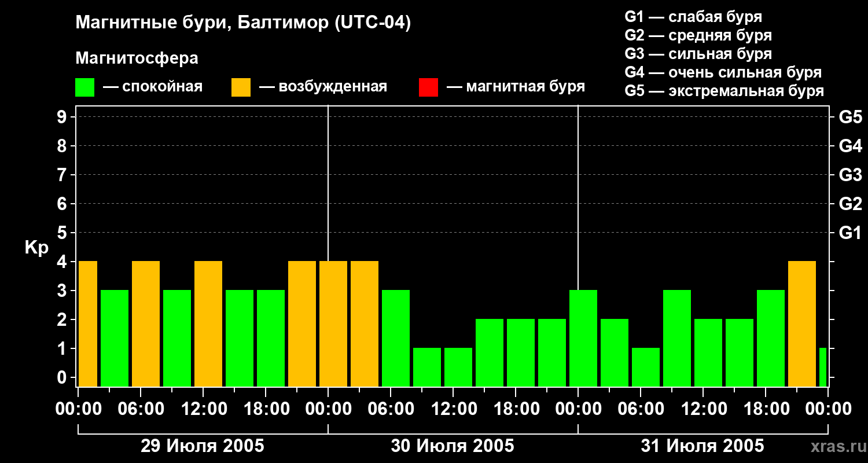Image resolution: width=868 pixels, height=463 pixels.
Task: Click the legend text '— спокойная'
Action: click(x=153, y=87)
